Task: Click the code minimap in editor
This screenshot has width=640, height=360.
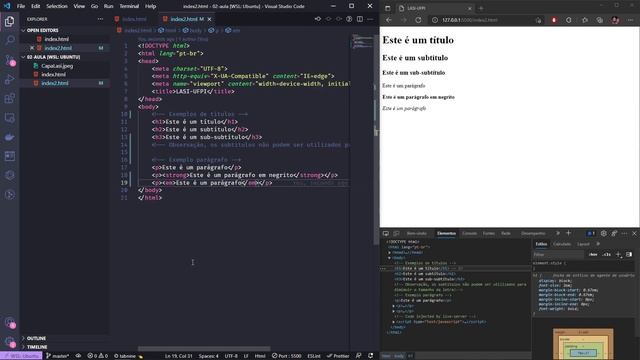Action: tap(362, 42)
